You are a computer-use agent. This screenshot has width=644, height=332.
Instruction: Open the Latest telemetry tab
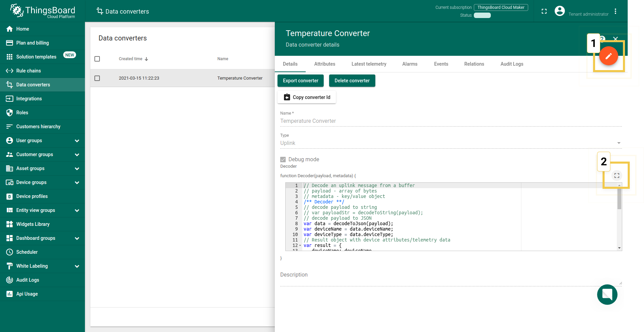pos(369,64)
